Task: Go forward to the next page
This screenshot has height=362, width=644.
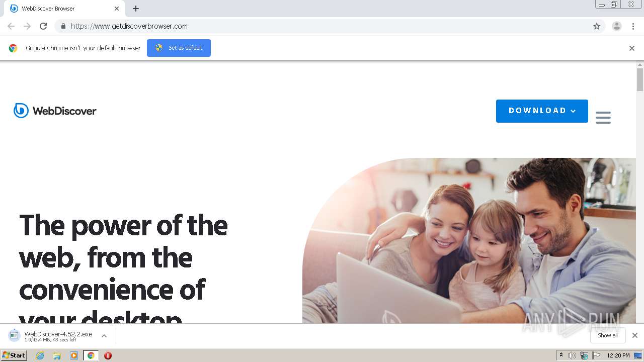Action: click(27, 26)
